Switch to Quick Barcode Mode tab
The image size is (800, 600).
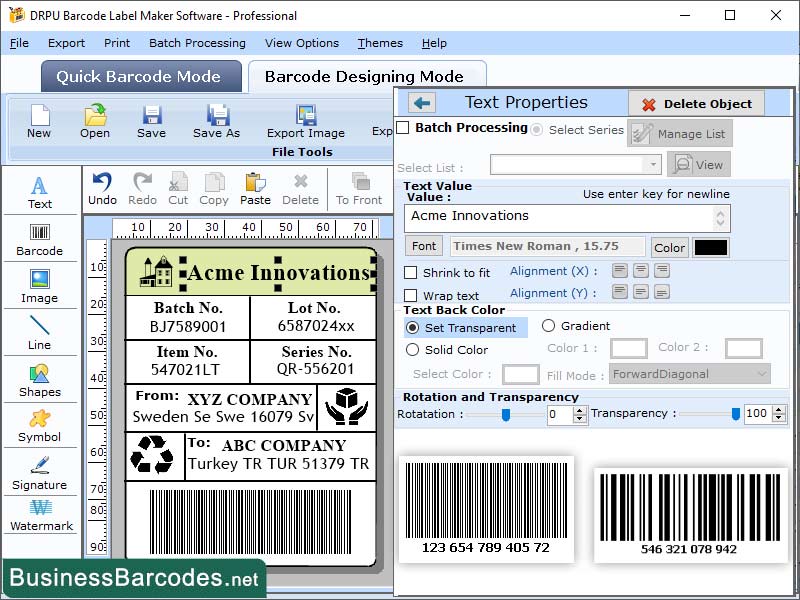click(140, 76)
